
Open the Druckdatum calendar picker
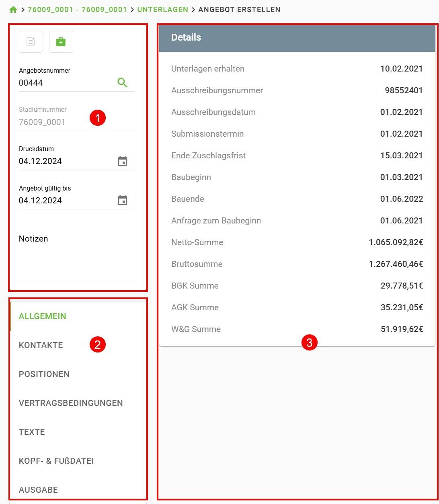(x=122, y=162)
